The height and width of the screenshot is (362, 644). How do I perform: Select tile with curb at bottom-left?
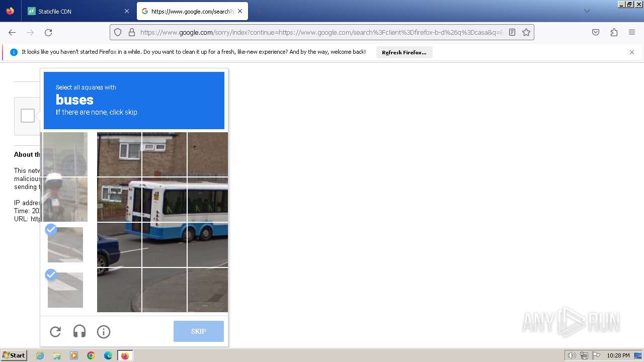(119, 290)
